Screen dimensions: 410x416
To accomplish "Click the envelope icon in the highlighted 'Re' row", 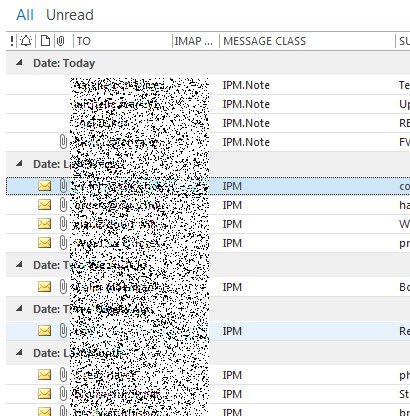I will point(44,331).
